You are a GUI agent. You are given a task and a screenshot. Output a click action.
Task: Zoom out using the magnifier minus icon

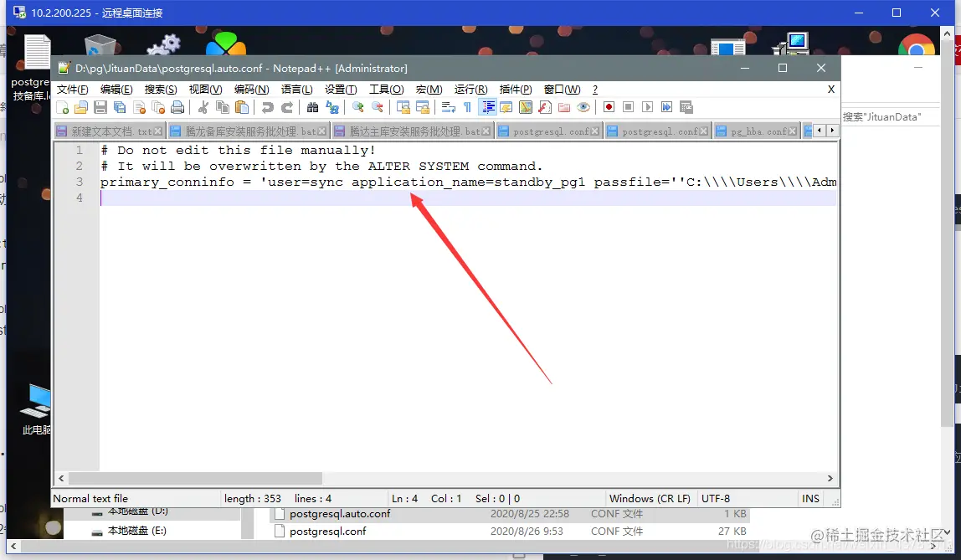pos(378,108)
